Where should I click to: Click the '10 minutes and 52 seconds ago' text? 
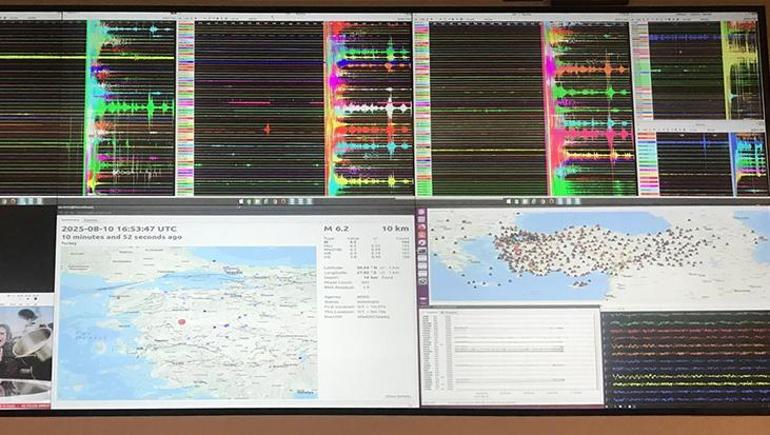[x=122, y=238]
